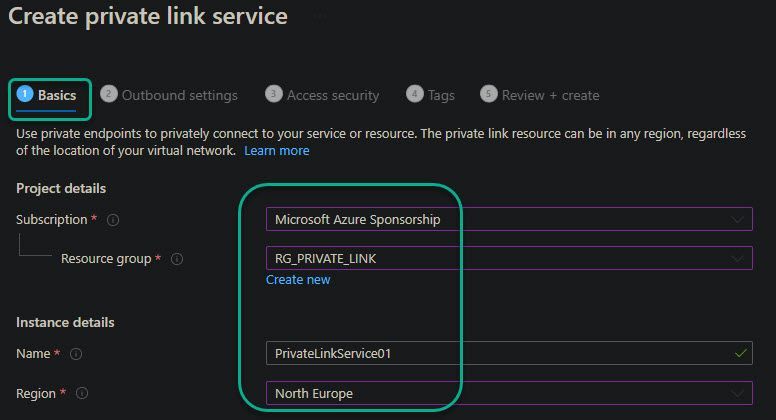Open the Access security tab
This screenshot has width=776, height=420.
pos(332,95)
